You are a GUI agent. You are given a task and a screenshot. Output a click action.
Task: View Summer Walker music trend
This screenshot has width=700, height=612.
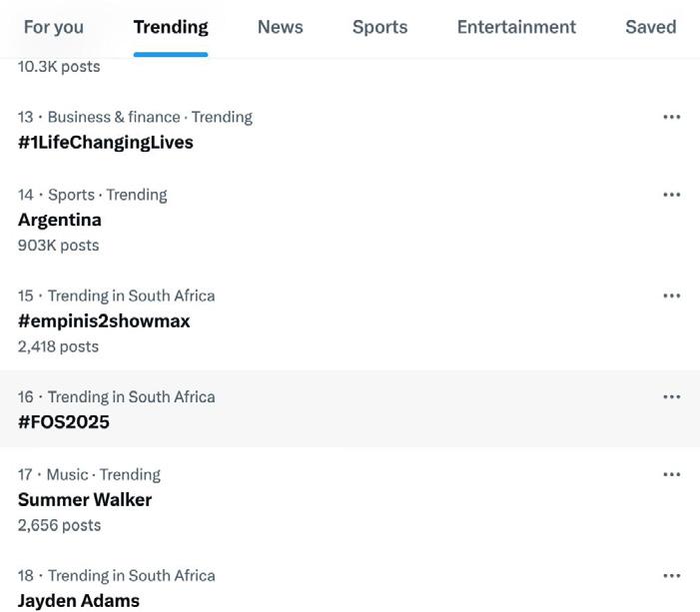pyautogui.click(x=85, y=499)
